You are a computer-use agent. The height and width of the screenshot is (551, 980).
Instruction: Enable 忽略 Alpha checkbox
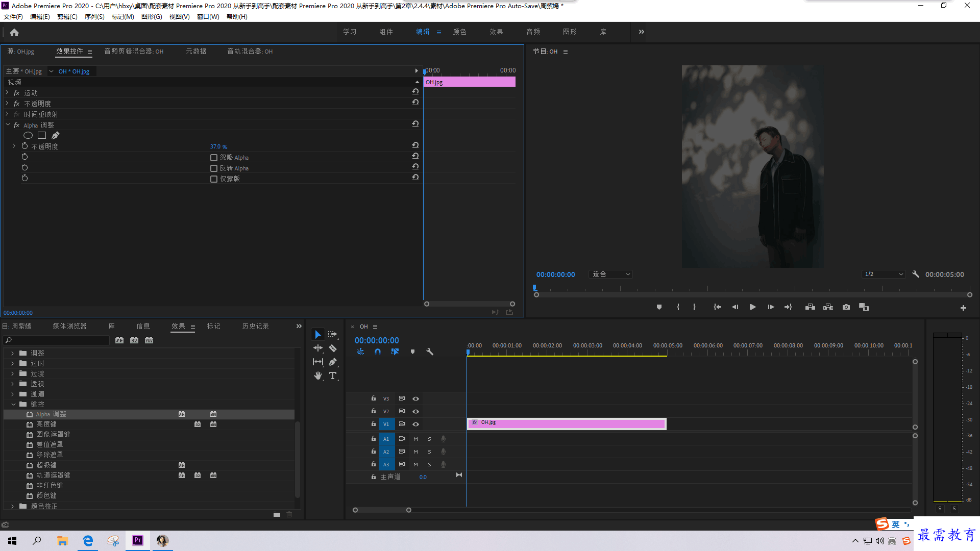(214, 158)
